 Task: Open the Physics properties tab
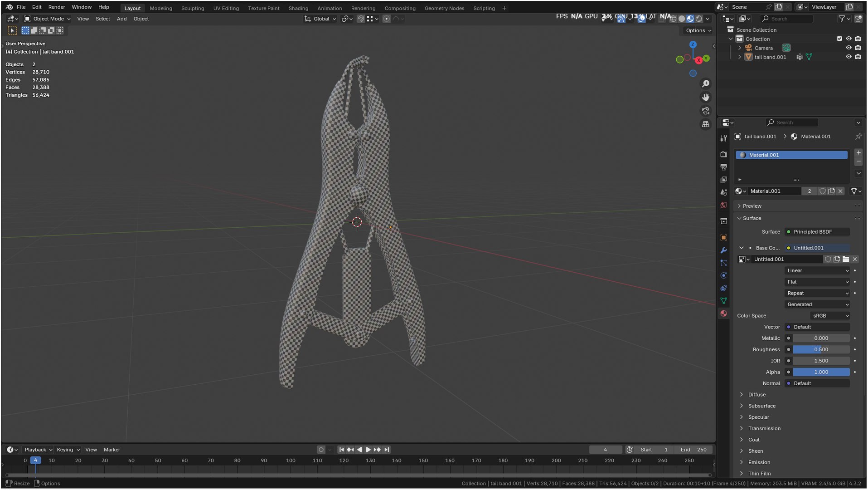724,276
